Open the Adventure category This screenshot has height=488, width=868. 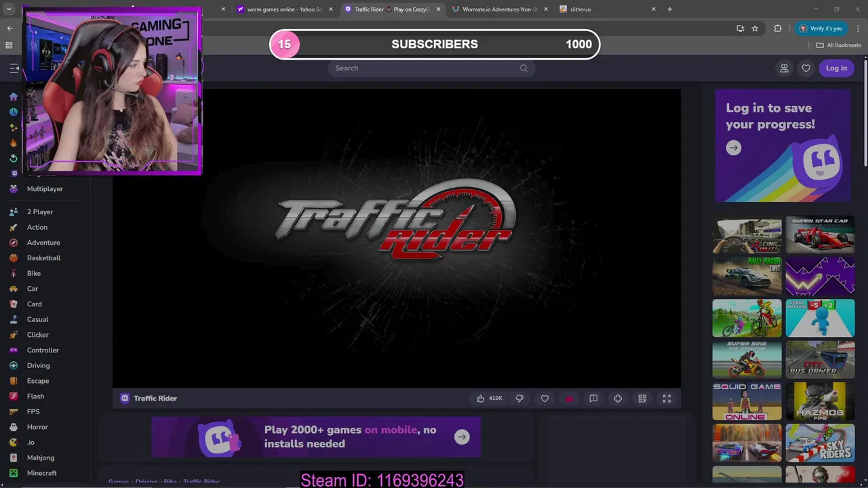click(43, 243)
